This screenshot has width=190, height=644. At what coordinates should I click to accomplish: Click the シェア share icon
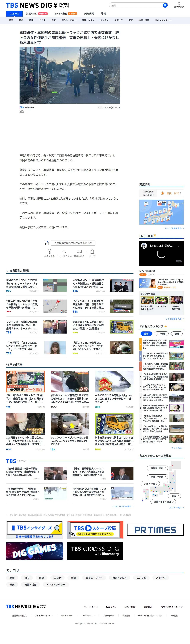[x=92, y=253]
